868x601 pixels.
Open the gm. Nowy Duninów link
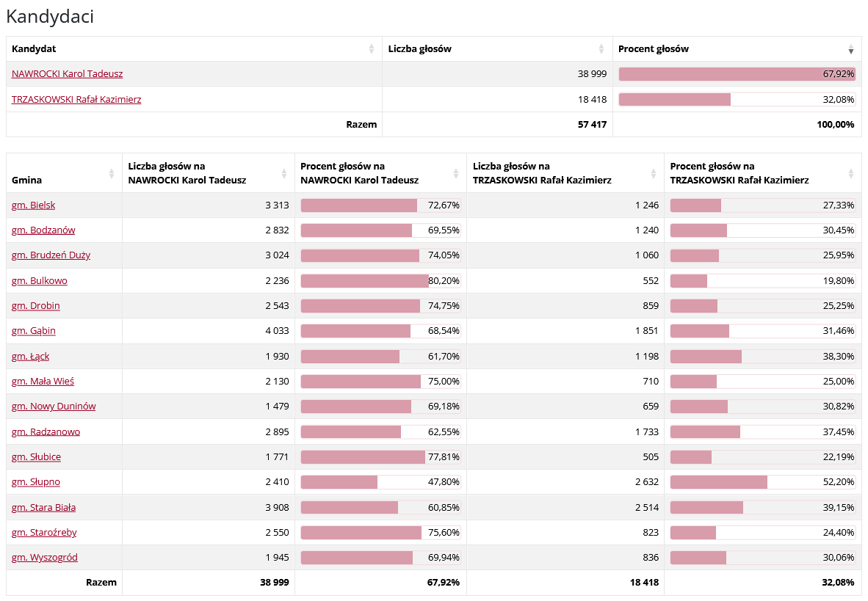pos(54,407)
